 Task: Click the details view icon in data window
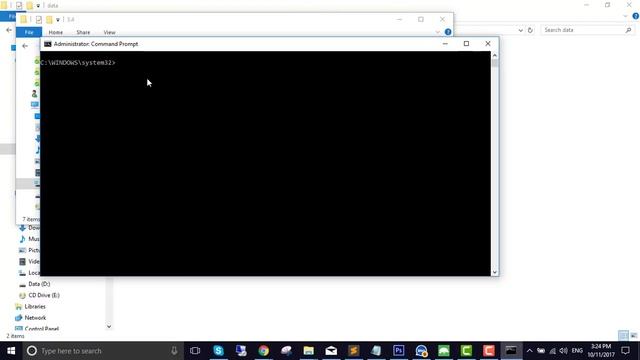coord(623,336)
